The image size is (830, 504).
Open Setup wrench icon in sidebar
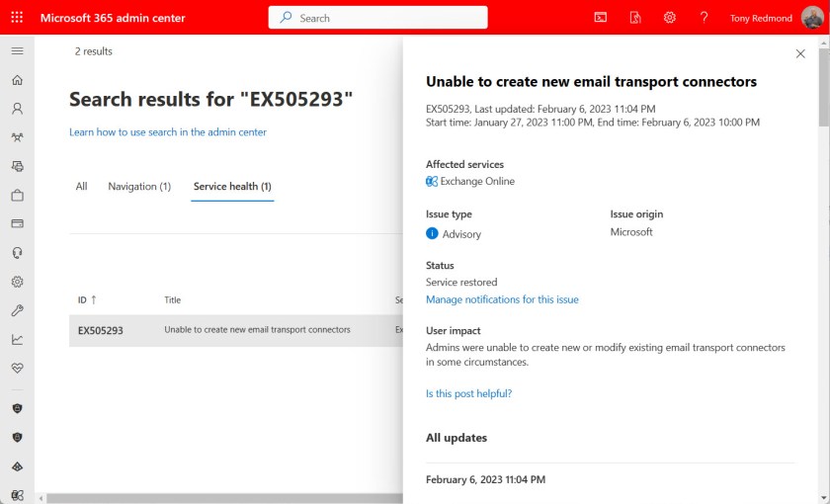17,310
